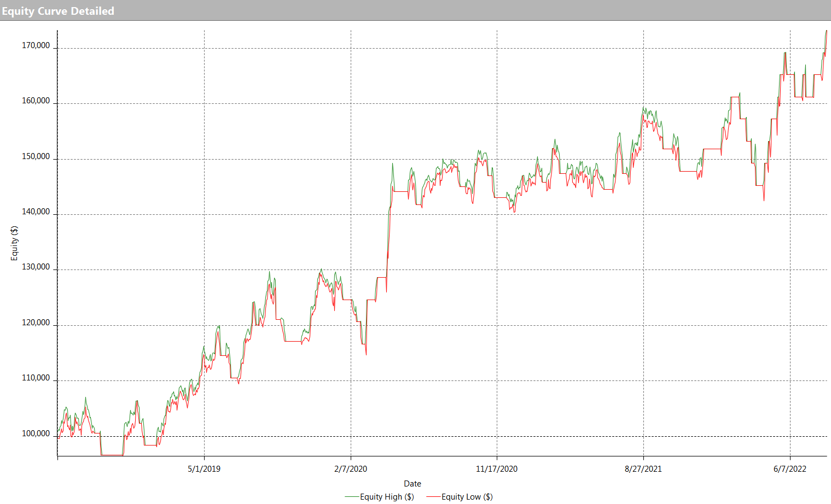Screen dimensions: 831x504
Task: Click the Equity ($) vertical axis title
Action: [x=15, y=243]
